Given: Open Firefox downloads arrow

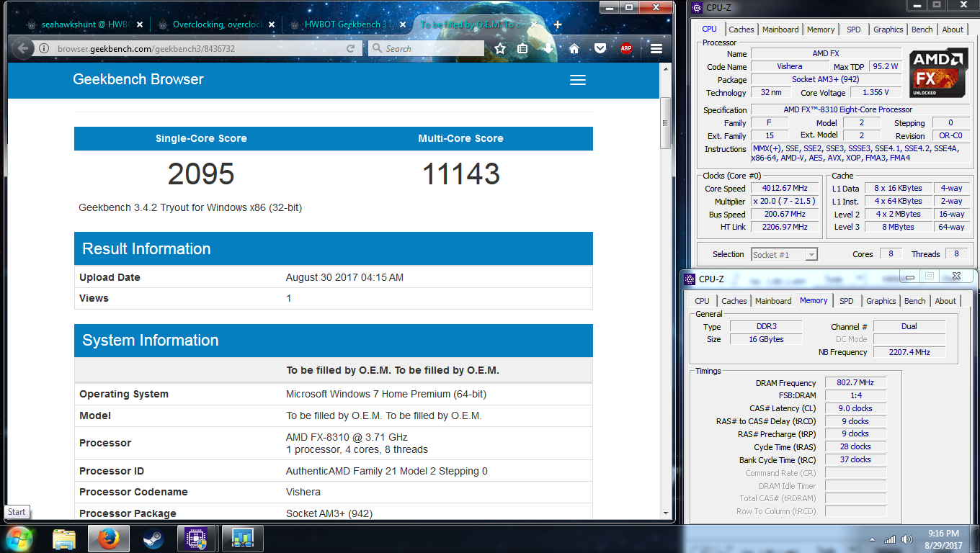Looking at the screenshot, I should click(x=549, y=49).
